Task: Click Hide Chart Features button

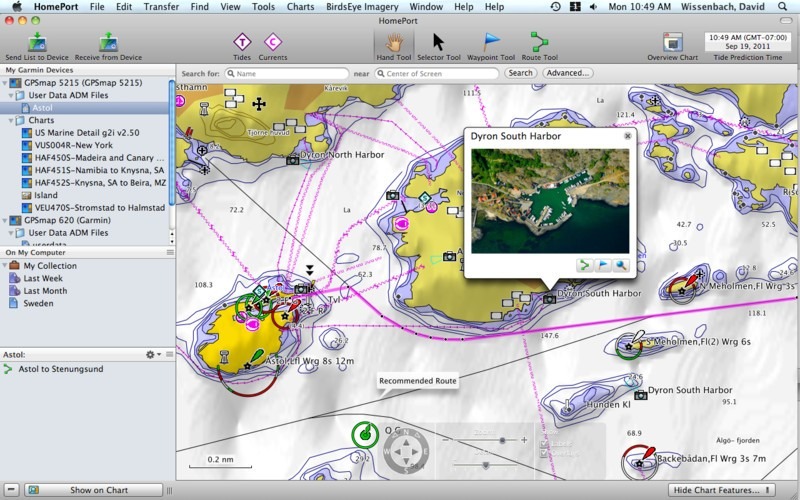Action: point(721,490)
